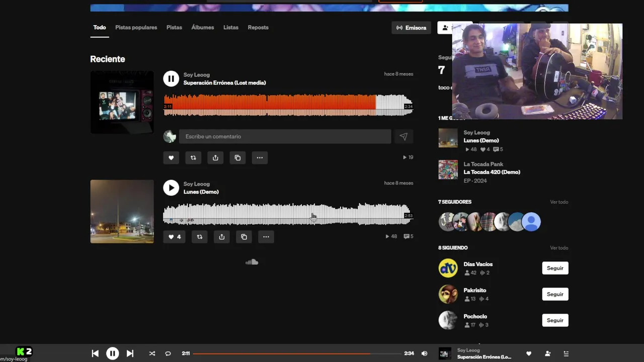Like current track in player bar
The width and height of the screenshot is (644, 362).
coord(529,353)
